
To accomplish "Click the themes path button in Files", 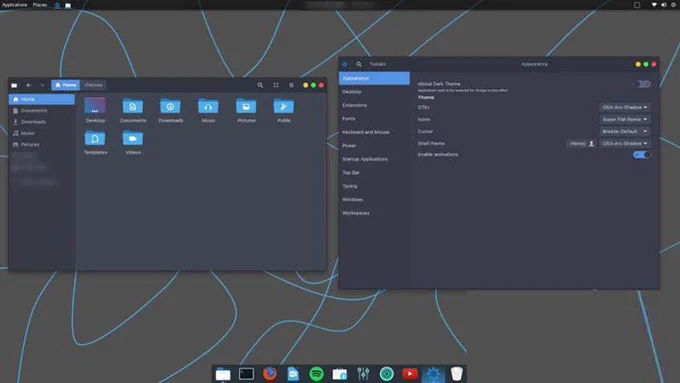I will (x=94, y=85).
